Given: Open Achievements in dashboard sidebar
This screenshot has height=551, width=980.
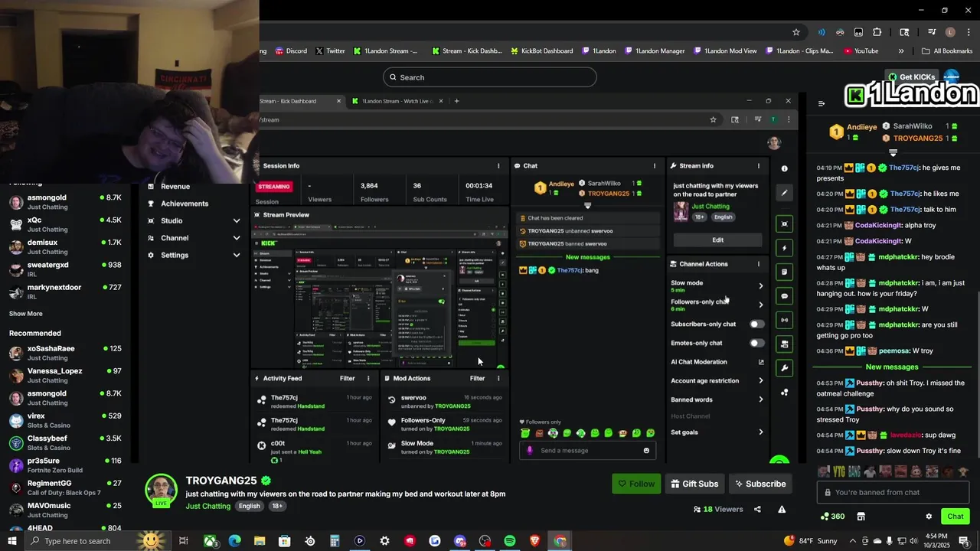Looking at the screenshot, I should tap(184, 204).
